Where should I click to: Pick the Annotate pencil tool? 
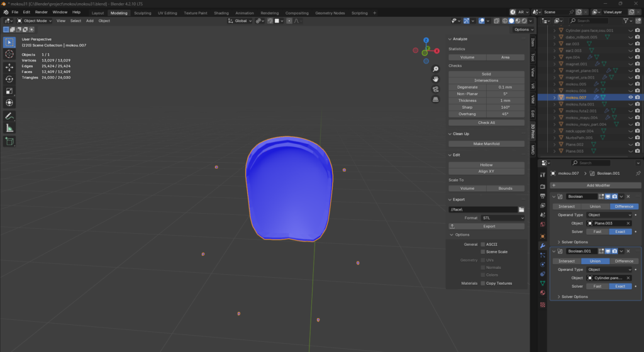tap(9, 116)
